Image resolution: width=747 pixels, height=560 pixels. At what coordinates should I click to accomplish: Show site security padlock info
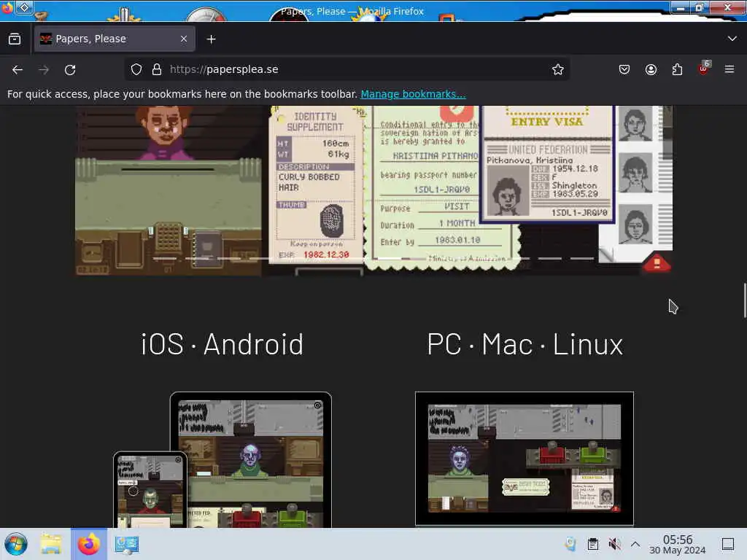pyautogui.click(x=157, y=69)
